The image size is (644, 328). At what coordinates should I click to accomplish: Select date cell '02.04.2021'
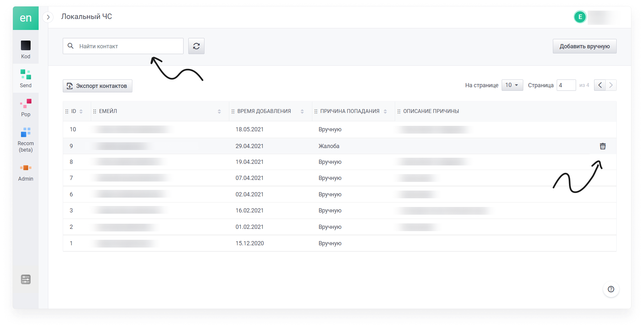[250, 194]
